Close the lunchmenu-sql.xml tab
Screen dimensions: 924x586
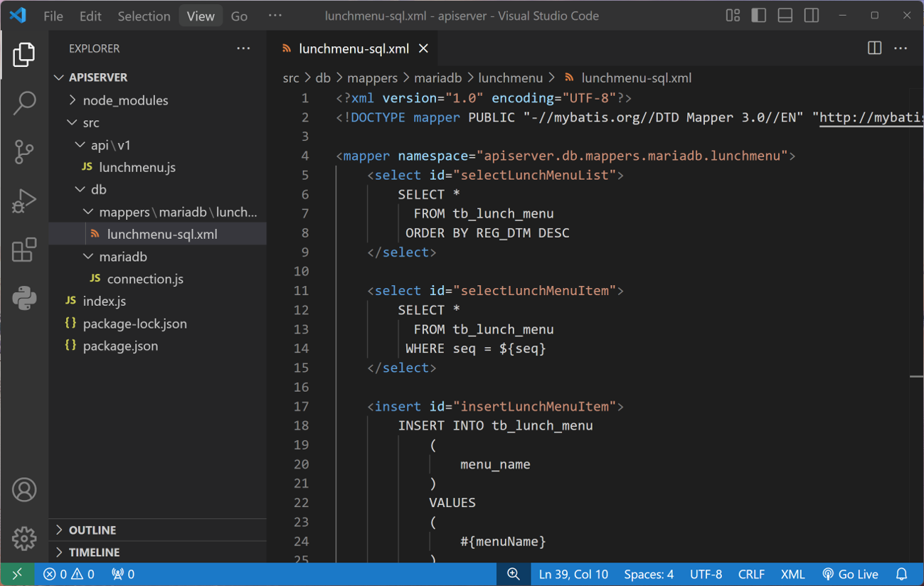pyautogui.click(x=423, y=48)
